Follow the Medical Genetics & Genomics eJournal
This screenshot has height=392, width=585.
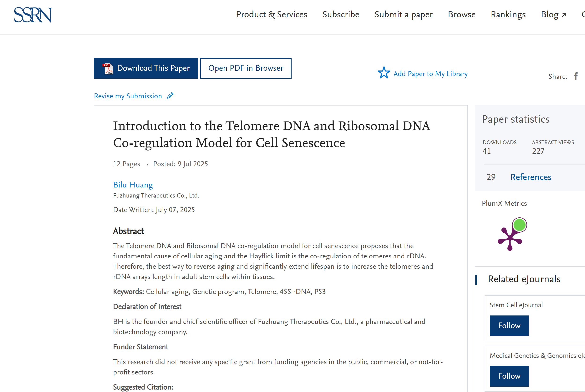(x=509, y=376)
